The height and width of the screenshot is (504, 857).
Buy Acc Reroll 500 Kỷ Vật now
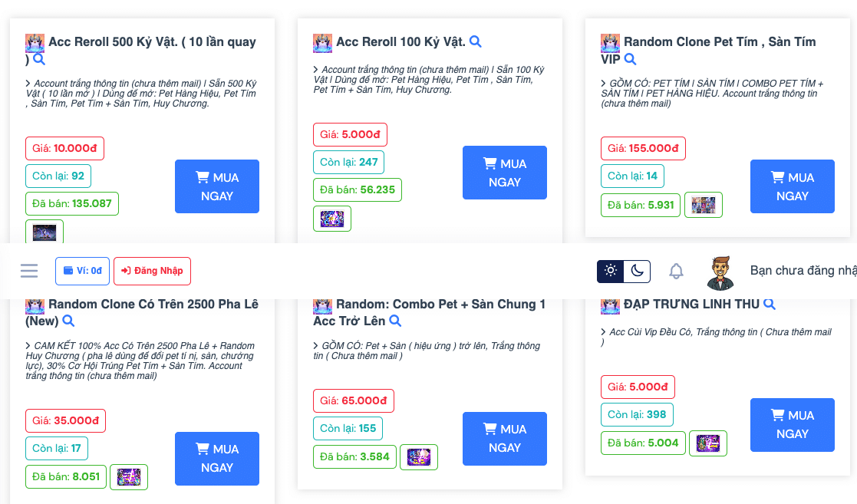coord(217,186)
